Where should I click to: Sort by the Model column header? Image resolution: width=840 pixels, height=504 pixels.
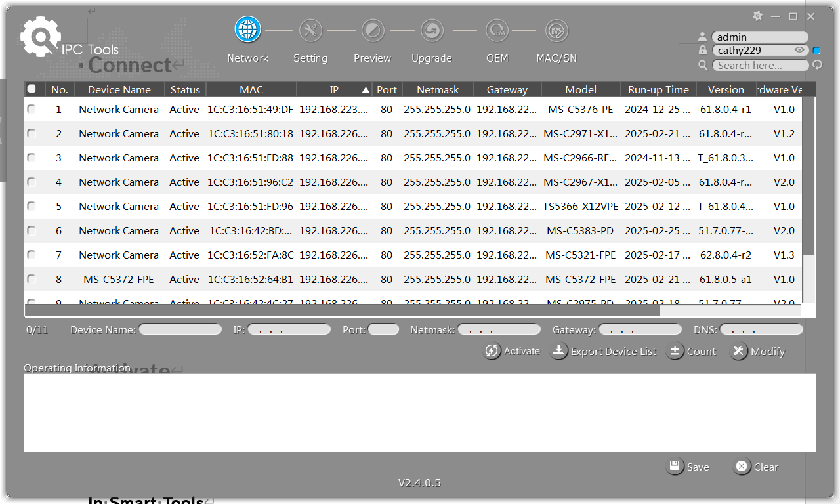[x=581, y=89]
